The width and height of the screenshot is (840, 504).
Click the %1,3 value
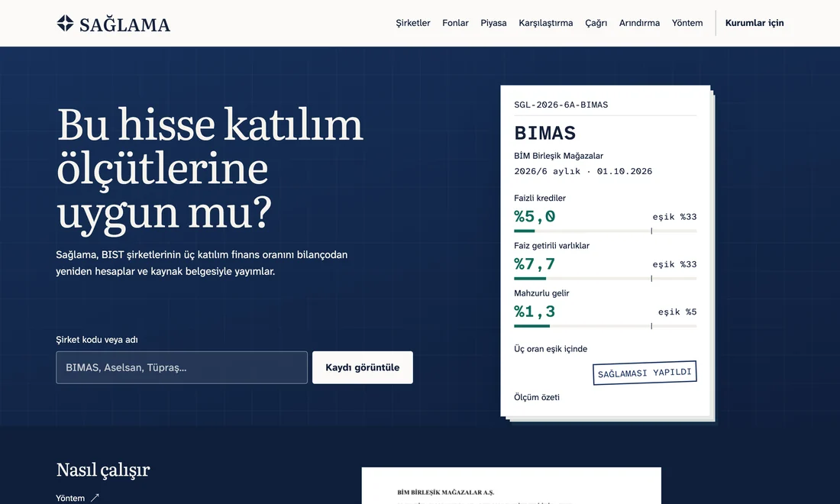tap(535, 312)
